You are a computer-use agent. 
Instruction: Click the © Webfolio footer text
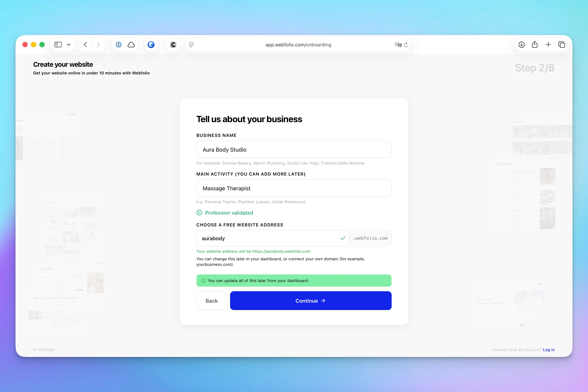click(x=44, y=350)
